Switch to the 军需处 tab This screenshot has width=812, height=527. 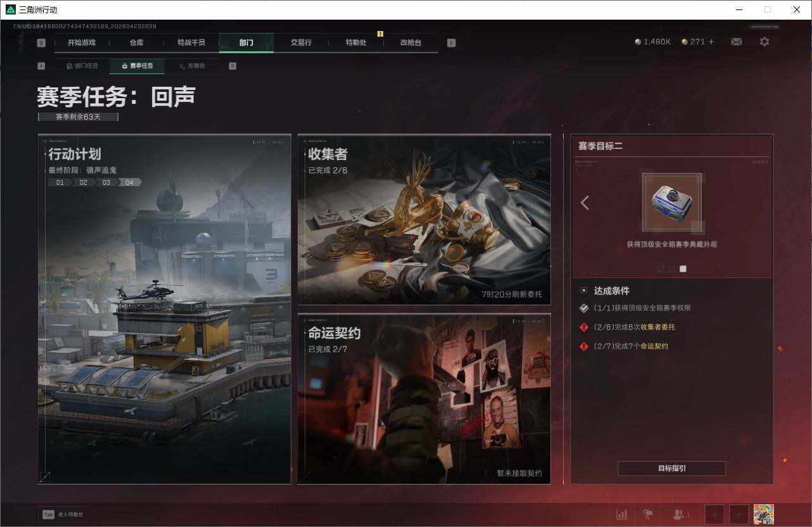(x=193, y=65)
